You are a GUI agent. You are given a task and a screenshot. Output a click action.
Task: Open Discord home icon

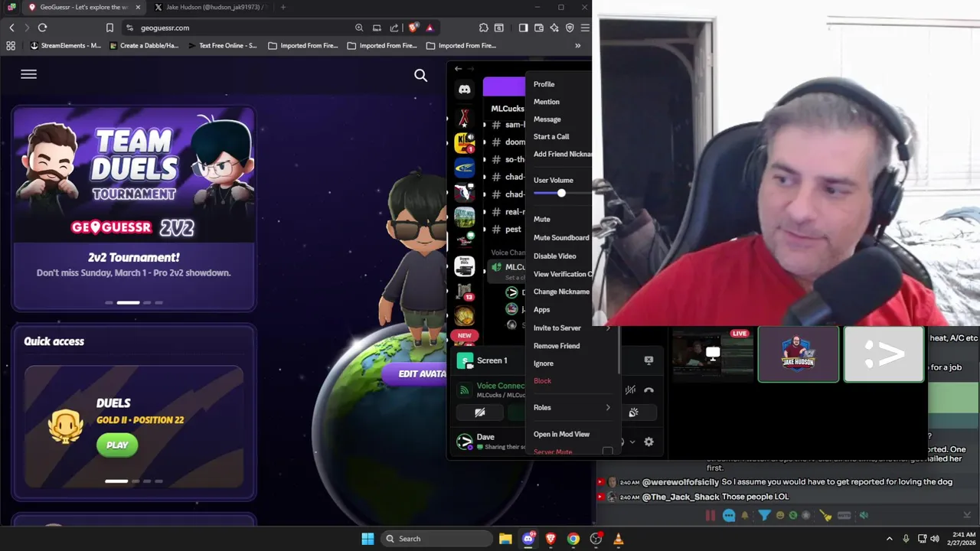pos(464,90)
